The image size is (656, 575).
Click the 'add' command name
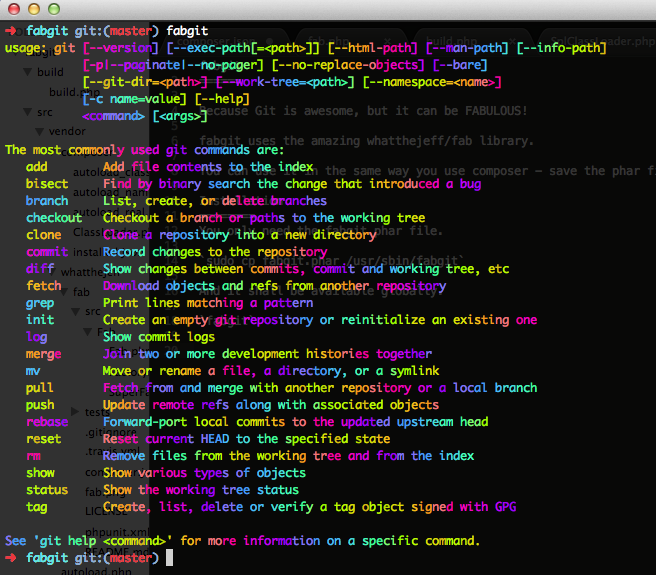pyautogui.click(x=36, y=167)
